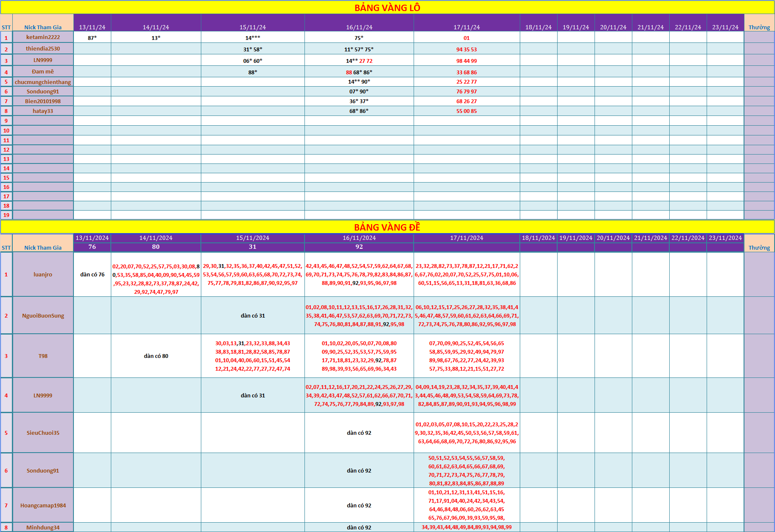
Task: Click the 'Bien20101998' nickname cell
Action: coord(43,101)
